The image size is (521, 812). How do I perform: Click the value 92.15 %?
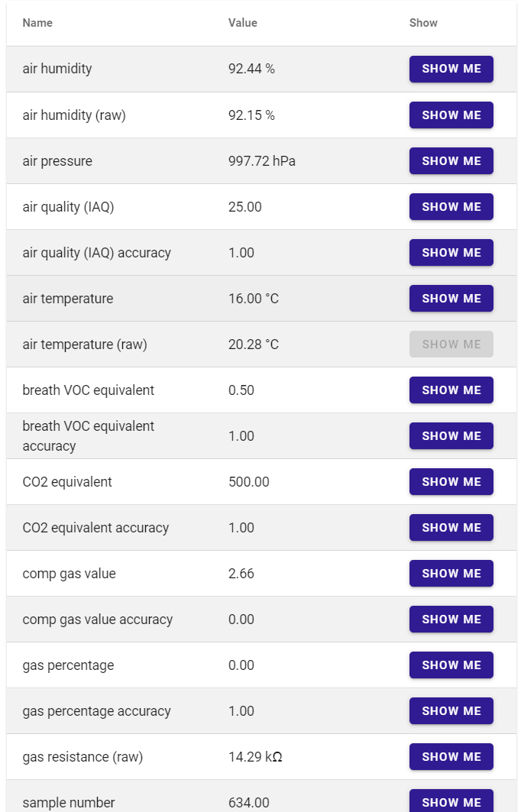(x=251, y=115)
